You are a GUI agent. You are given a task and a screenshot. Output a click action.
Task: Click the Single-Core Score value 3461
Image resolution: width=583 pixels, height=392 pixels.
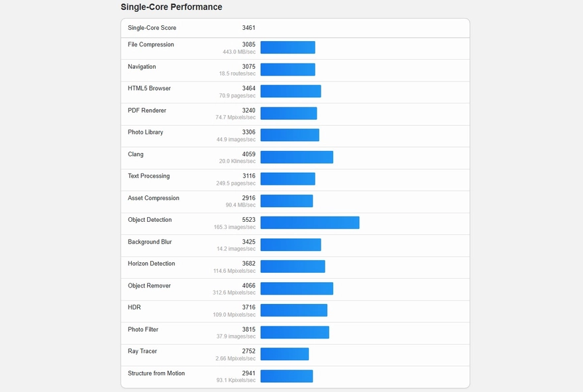coord(248,28)
